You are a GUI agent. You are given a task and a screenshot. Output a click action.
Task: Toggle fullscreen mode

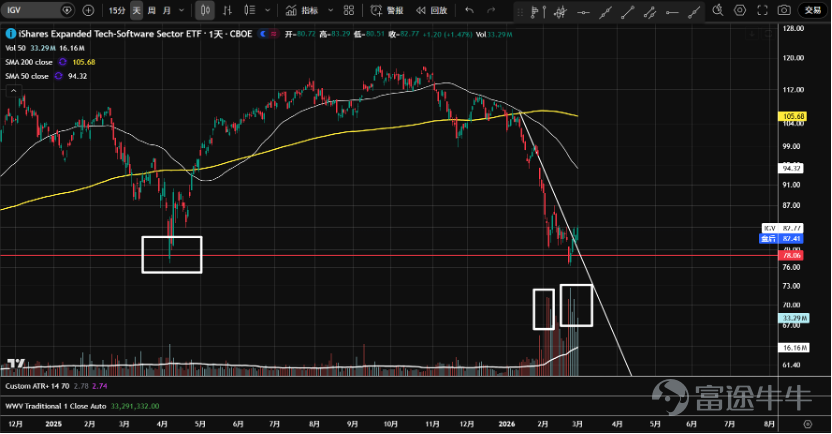[x=762, y=10]
